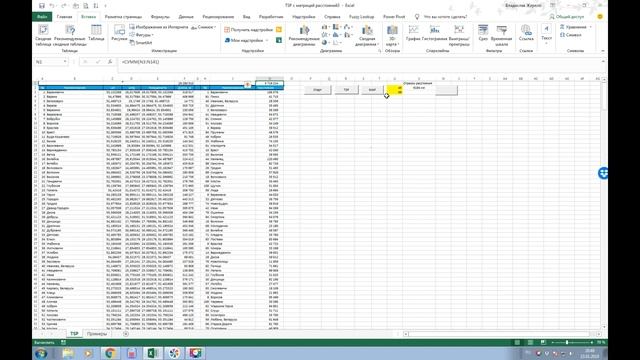640x360 pixels.
Task: Click the horizontal scrollbar at the bottom
Action: pos(502,334)
